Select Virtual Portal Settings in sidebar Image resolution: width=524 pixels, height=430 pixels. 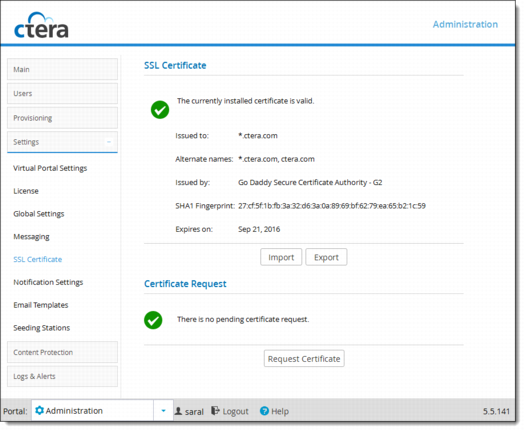click(x=50, y=168)
